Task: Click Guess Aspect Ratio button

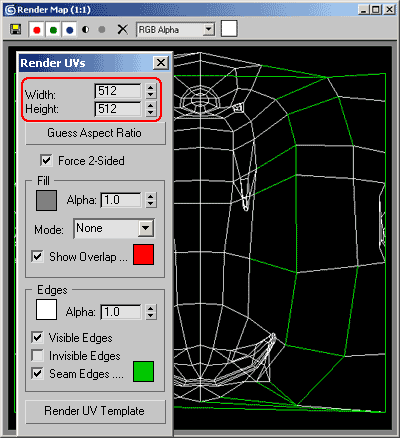Action: pyautogui.click(x=95, y=133)
